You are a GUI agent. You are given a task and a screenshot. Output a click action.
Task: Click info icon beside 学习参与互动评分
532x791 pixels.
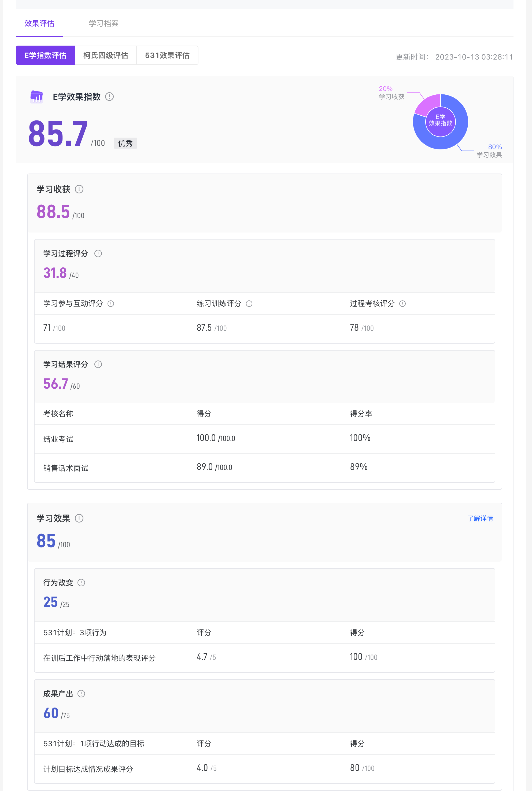coord(110,304)
